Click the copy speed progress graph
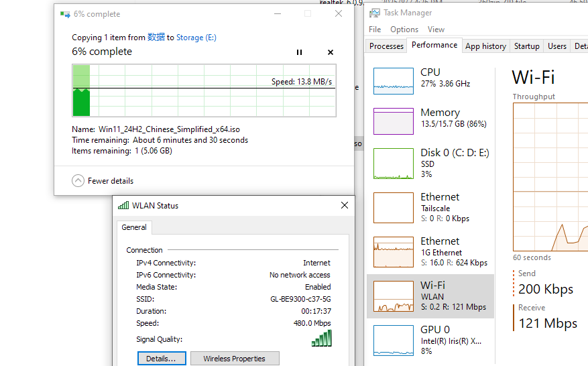Viewport: 588px width, 366px height. pyautogui.click(x=204, y=90)
